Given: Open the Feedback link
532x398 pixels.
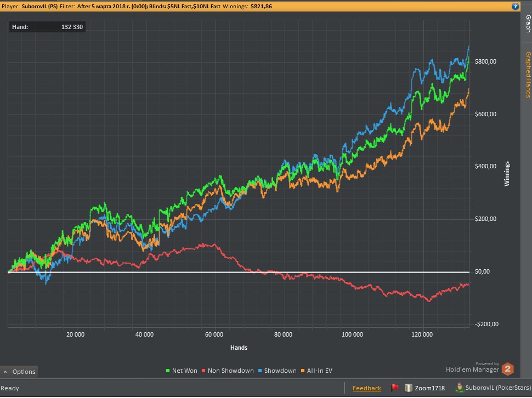Looking at the screenshot, I should (366, 388).
